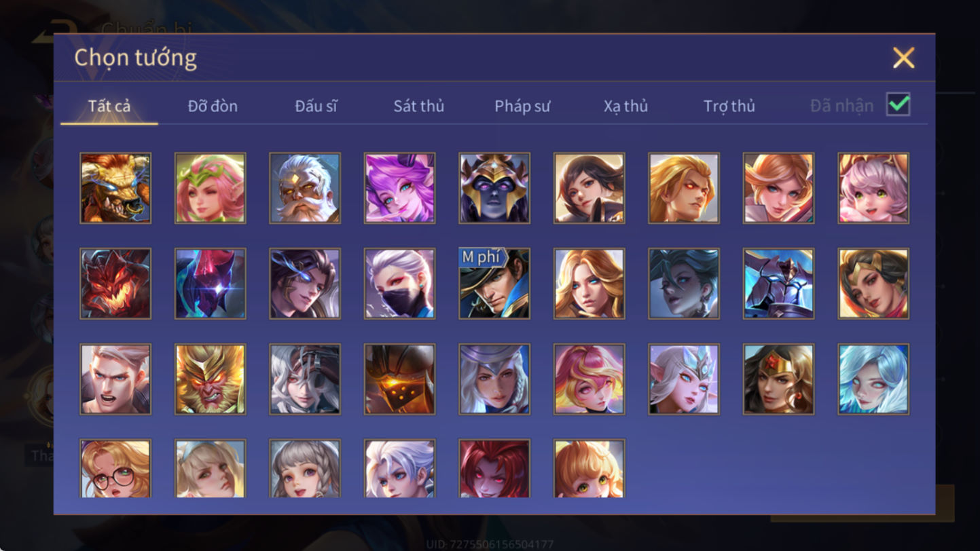Choose the hero with M phí badge

tap(494, 284)
